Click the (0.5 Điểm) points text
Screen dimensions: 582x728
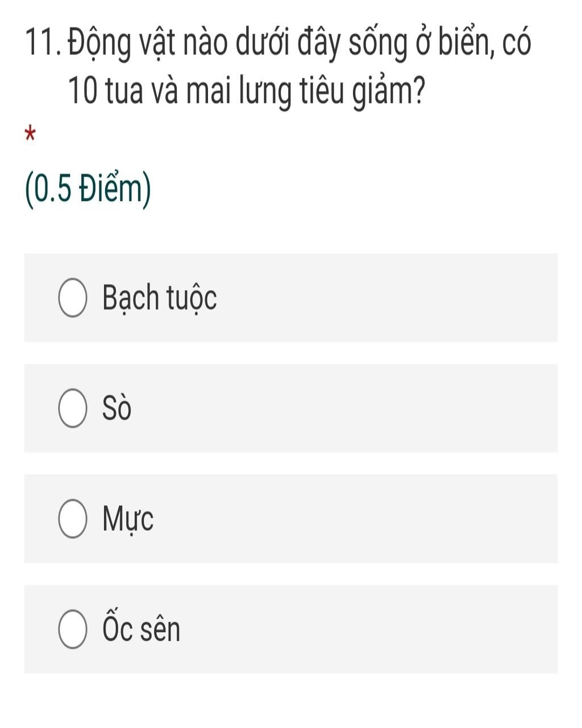[88, 191]
